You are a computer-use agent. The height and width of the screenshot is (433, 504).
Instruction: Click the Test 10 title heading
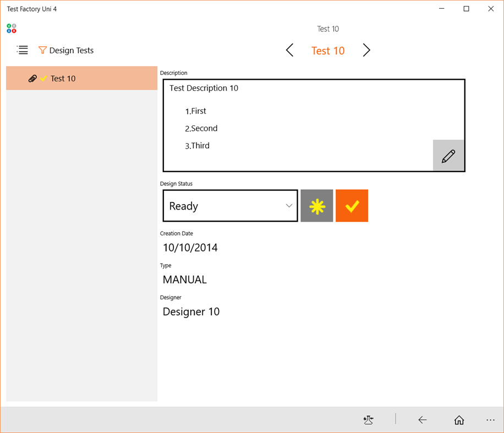click(x=328, y=50)
